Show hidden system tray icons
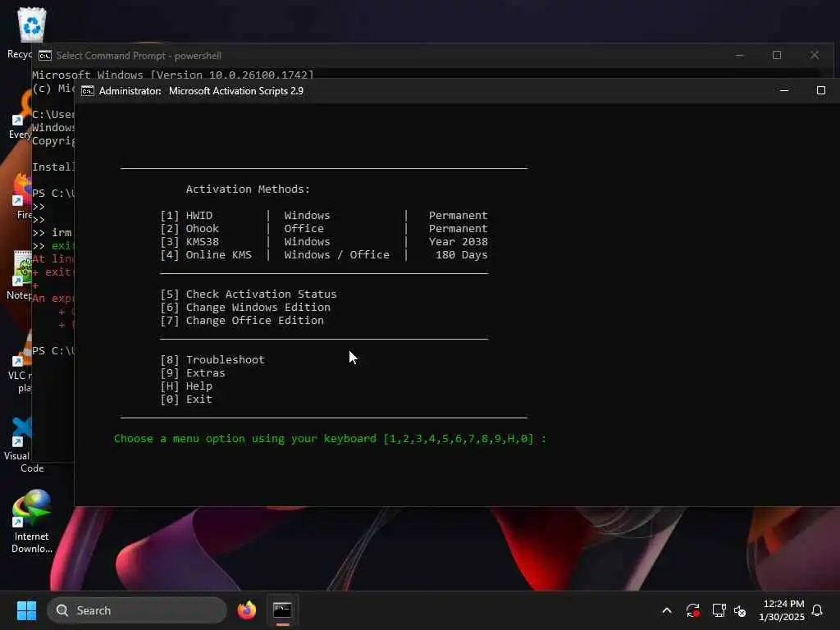This screenshot has width=840, height=630. point(667,610)
